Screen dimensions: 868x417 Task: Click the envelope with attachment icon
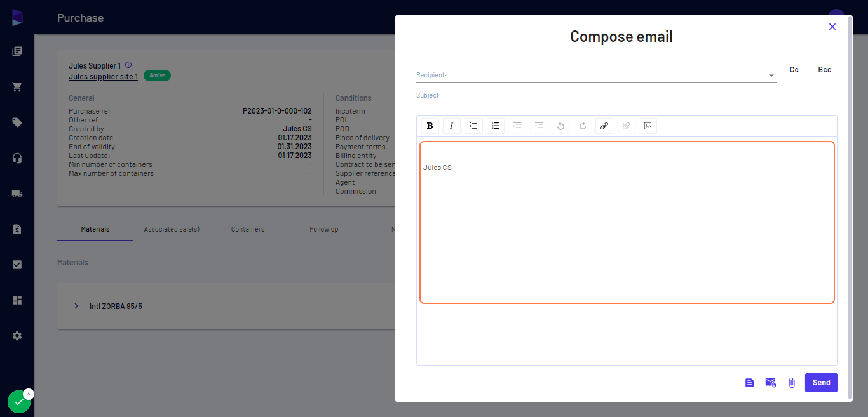771,382
